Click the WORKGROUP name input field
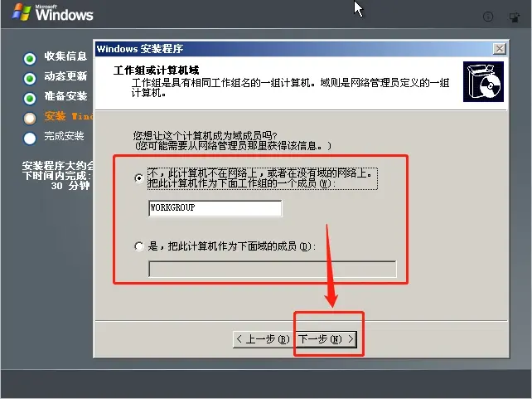Image resolution: width=532 pixels, height=399 pixels. click(215, 208)
